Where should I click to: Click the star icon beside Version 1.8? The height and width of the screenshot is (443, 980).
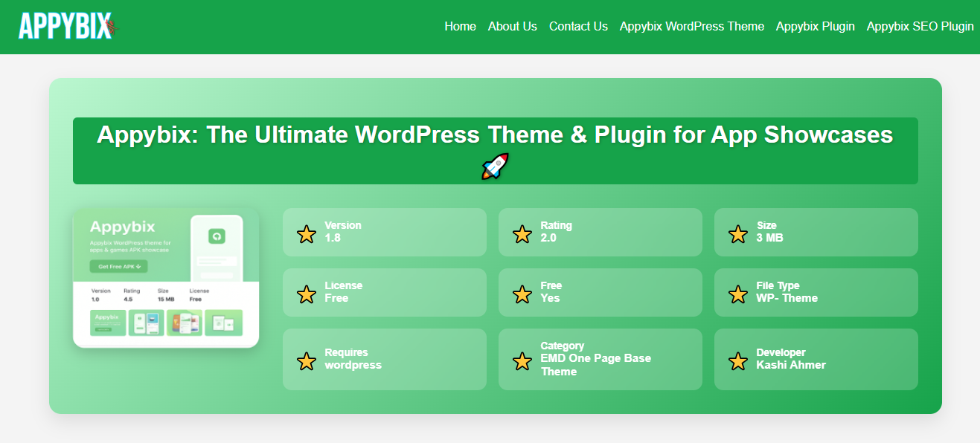coord(306,233)
